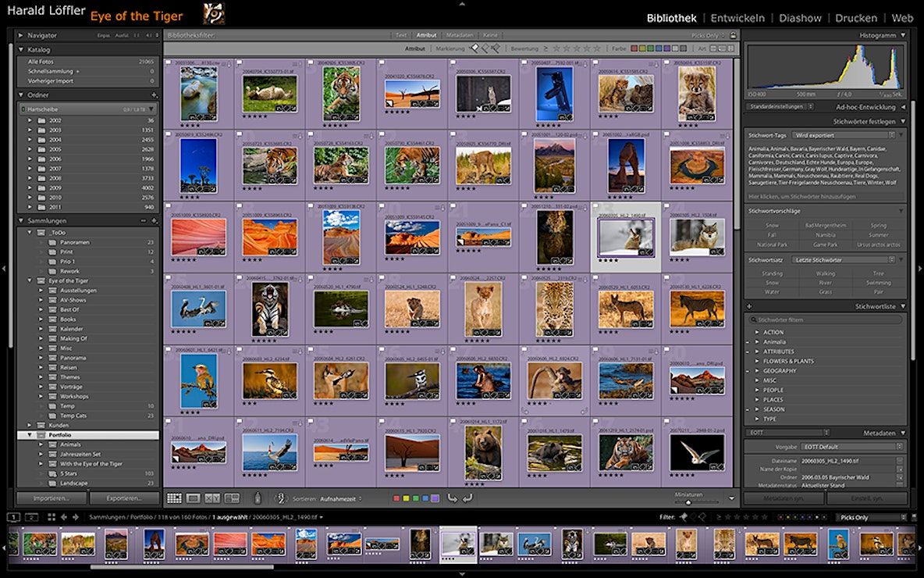Switch to Grid view in toolbar
Screen dimensions: 924x578
(174, 498)
